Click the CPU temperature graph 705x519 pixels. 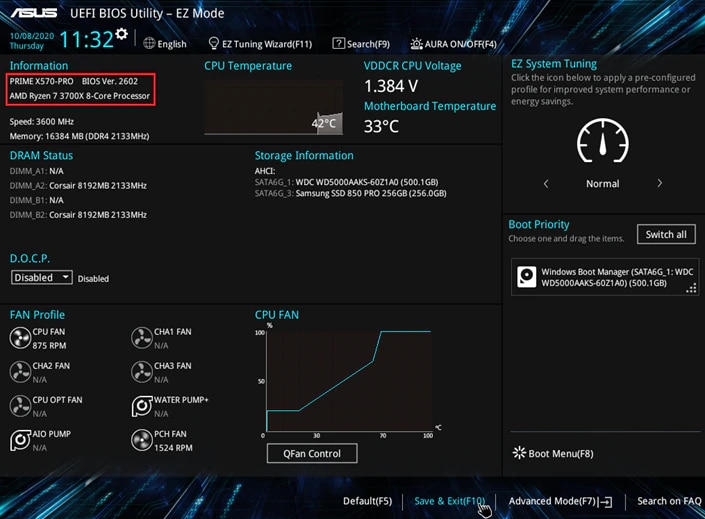(x=273, y=107)
